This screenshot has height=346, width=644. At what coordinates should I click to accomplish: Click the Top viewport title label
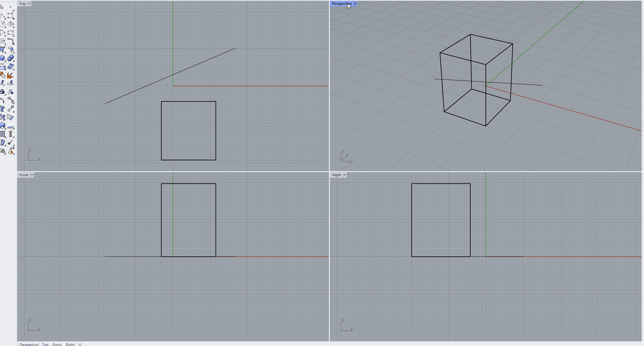[23, 4]
